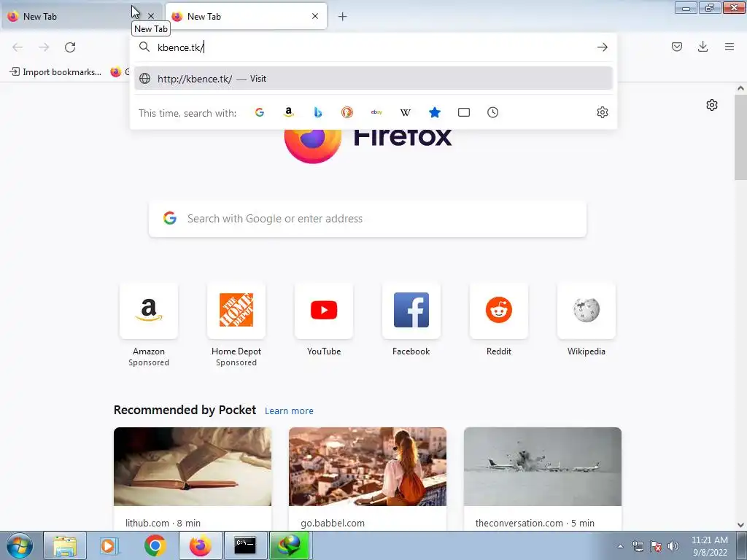This screenshot has width=747, height=560.
Task: Open the Save to Pocket button
Action: pyautogui.click(x=677, y=47)
